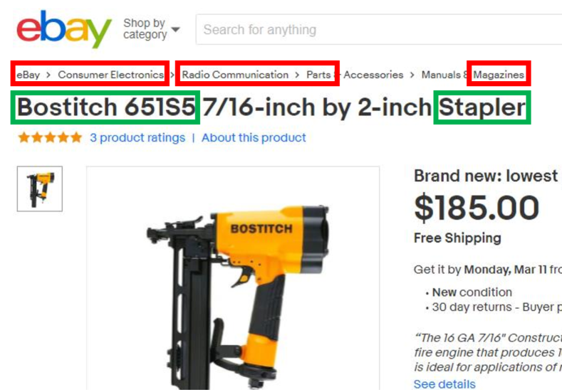Select the stapler thumbnail image
Viewport: 562px width, 392px height.
(40, 189)
